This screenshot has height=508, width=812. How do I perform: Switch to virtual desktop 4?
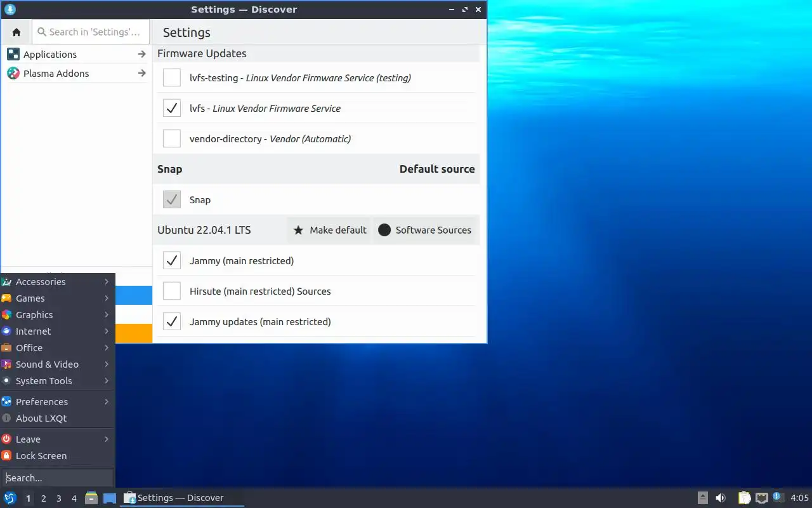coord(74,498)
